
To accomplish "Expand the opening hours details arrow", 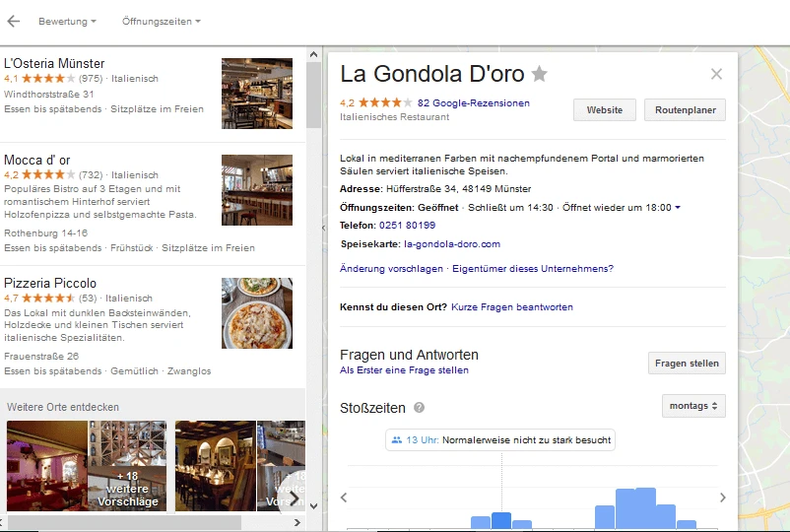I will [x=678, y=208].
